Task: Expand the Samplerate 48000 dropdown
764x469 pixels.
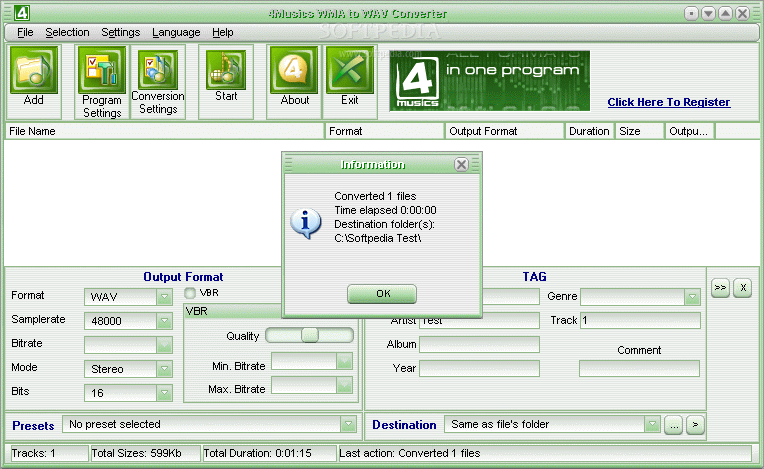Action: [x=164, y=321]
